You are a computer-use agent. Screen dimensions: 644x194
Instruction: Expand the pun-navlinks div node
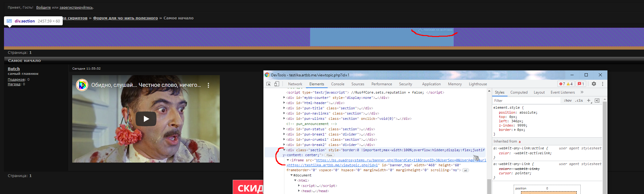(284, 113)
